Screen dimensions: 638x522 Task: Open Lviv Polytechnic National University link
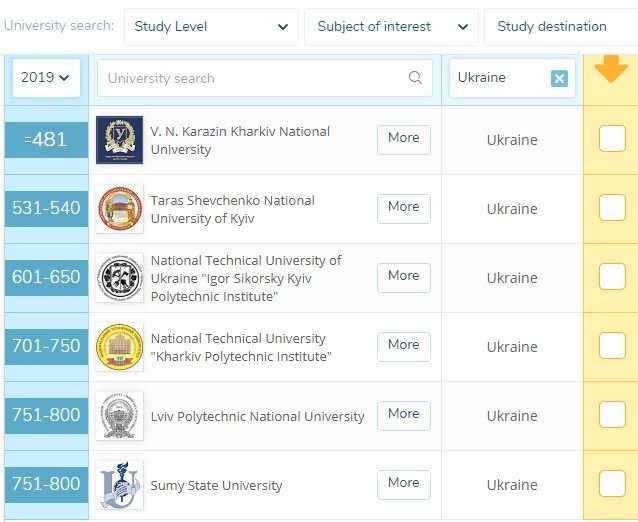[257, 417]
